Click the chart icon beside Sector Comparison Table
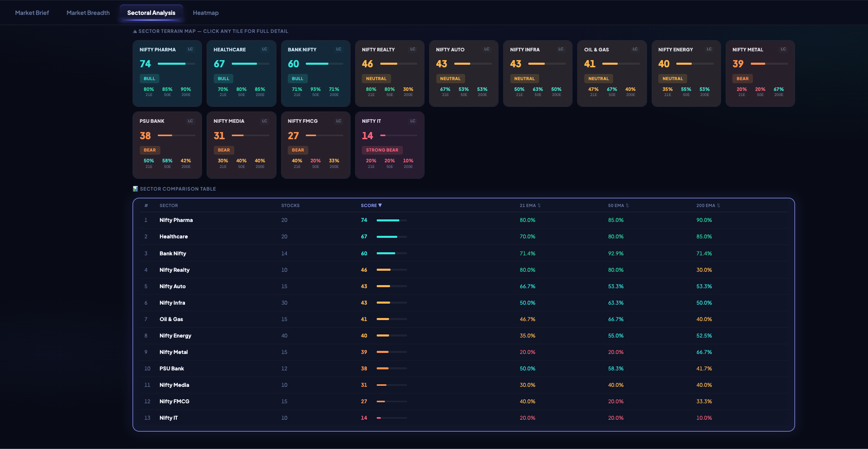Image resolution: width=868 pixels, height=449 pixels. click(x=135, y=189)
